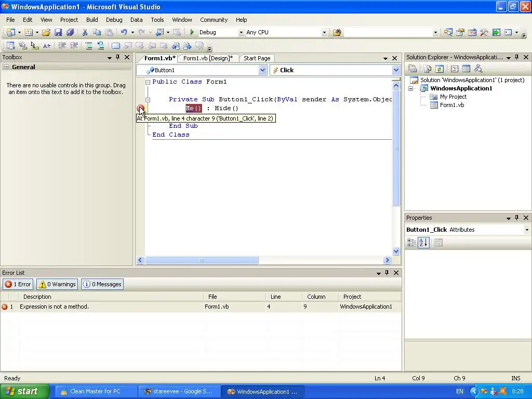Start debugging with the green play icon
Image resolution: width=532 pixels, height=399 pixels.
coord(192,32)
